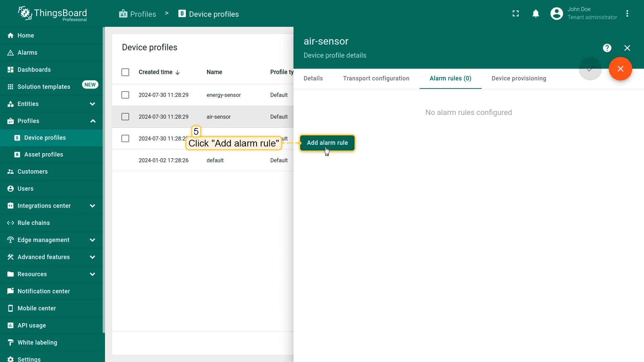Toggle the select all checkbox in header
644x362 pixels.
click(125, 72)
